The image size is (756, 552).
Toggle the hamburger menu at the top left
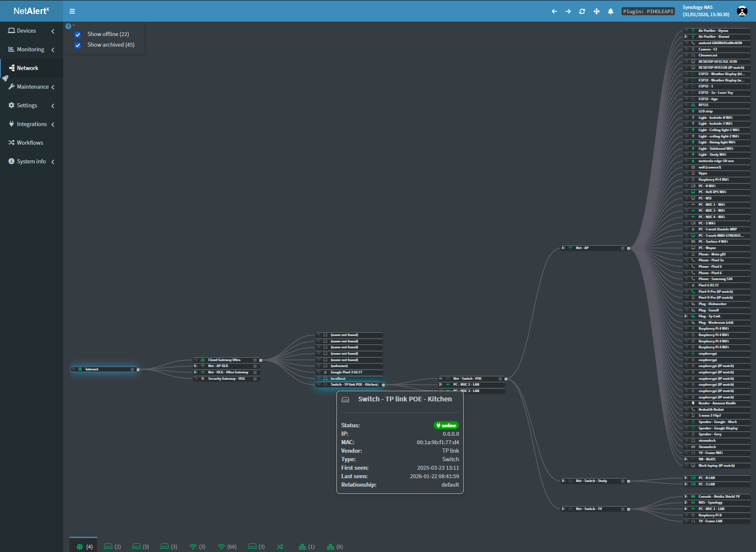[x=72, y=11]
